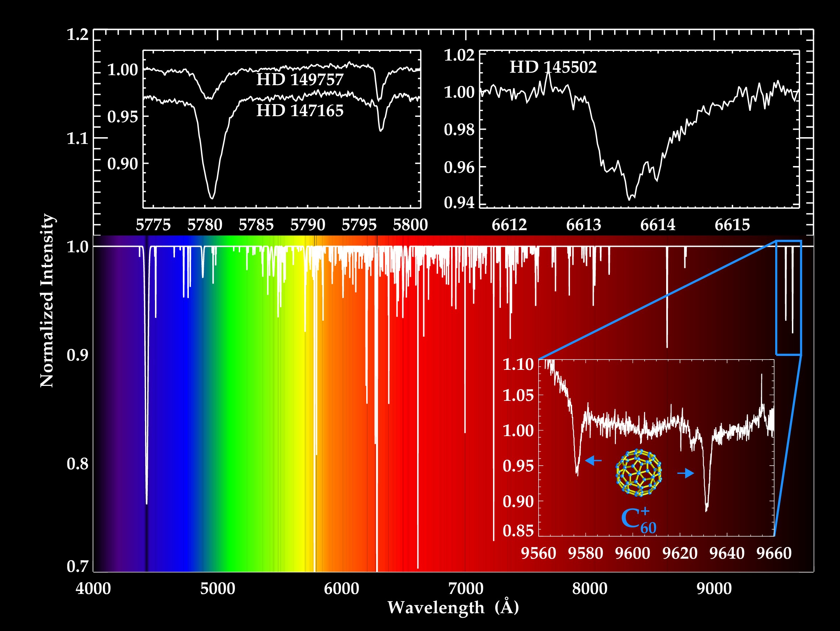The height and width of the screenshot is (631, 840).
Task: Click the left-pointing blue arrow
Action: pyautogui.click(x=593, y=461)
